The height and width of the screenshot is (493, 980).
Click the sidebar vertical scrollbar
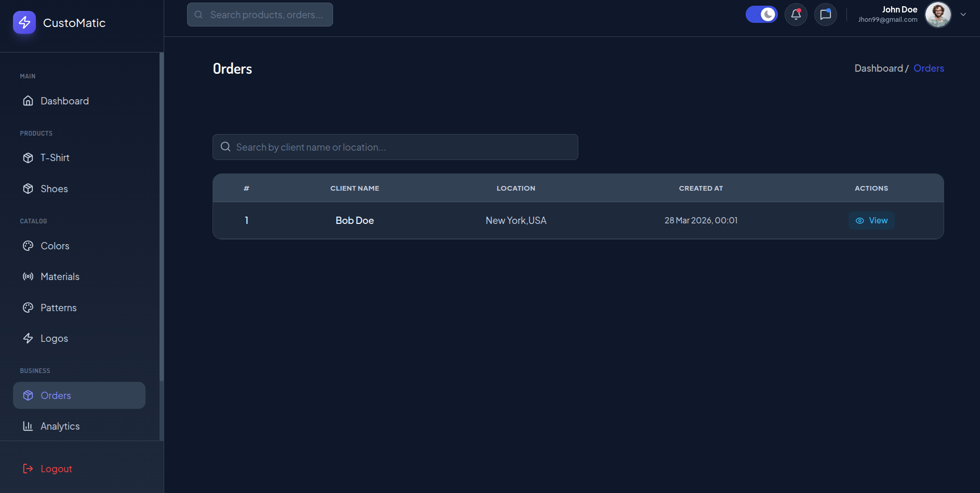[x=162, y=217]
